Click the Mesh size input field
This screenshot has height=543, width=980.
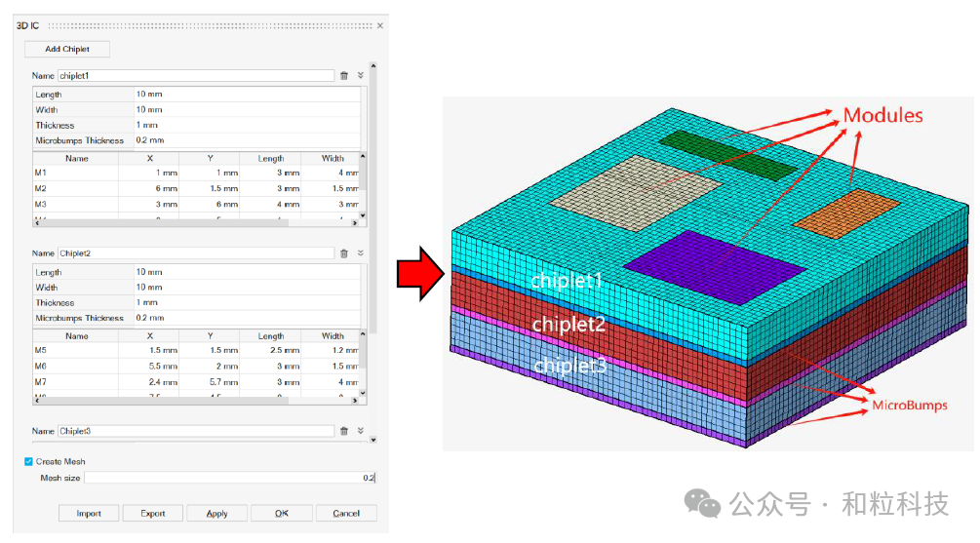(x=229, y=478)
